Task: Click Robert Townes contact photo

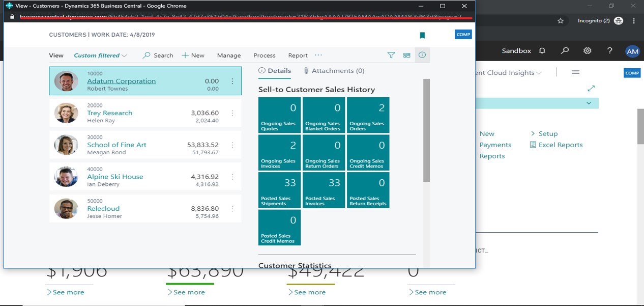Action: [x=66, y=81]
